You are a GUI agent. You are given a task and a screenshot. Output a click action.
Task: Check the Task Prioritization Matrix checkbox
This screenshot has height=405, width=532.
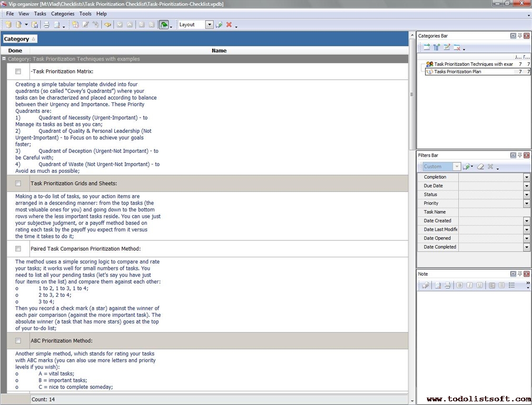click(x=18, y=71)
